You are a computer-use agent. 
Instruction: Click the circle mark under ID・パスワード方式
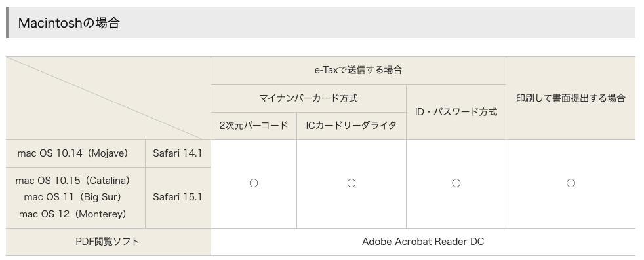point(456,183)
